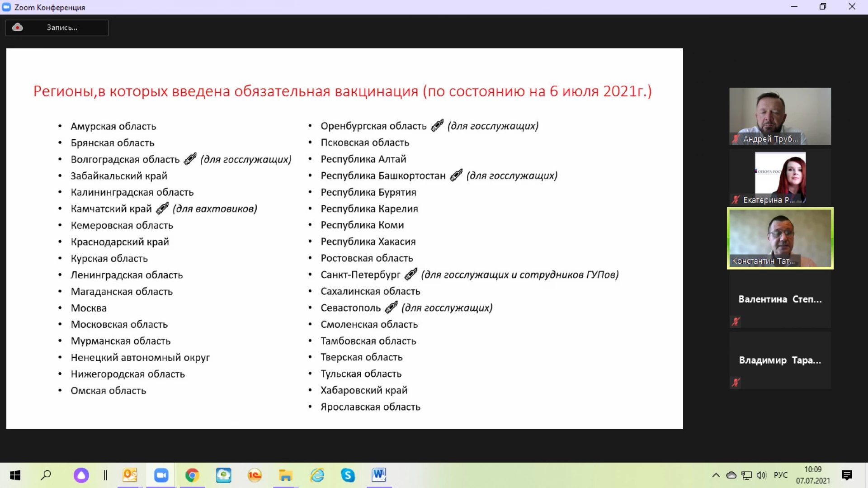
Task: Open Windows notification center
Action: 847,475
